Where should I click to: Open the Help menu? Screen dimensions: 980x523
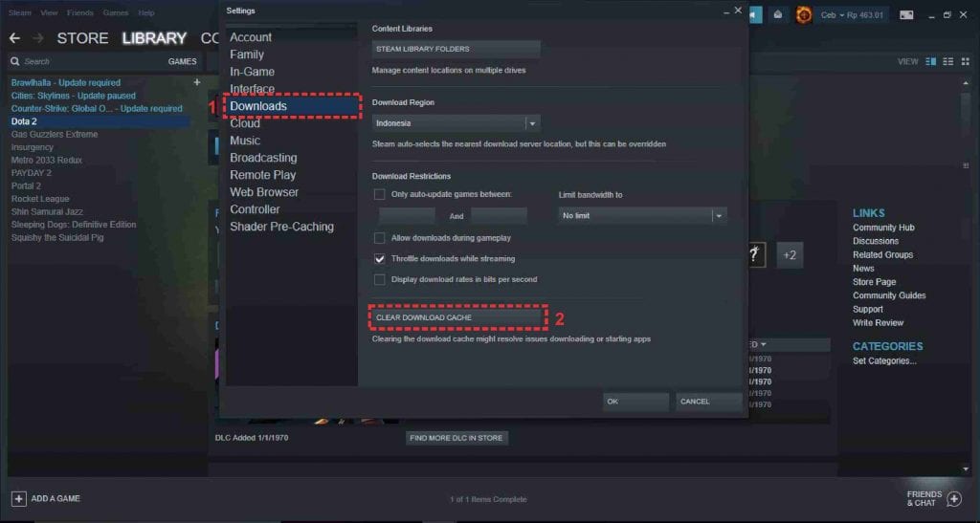pyautogui.click(x=146, y=12)
